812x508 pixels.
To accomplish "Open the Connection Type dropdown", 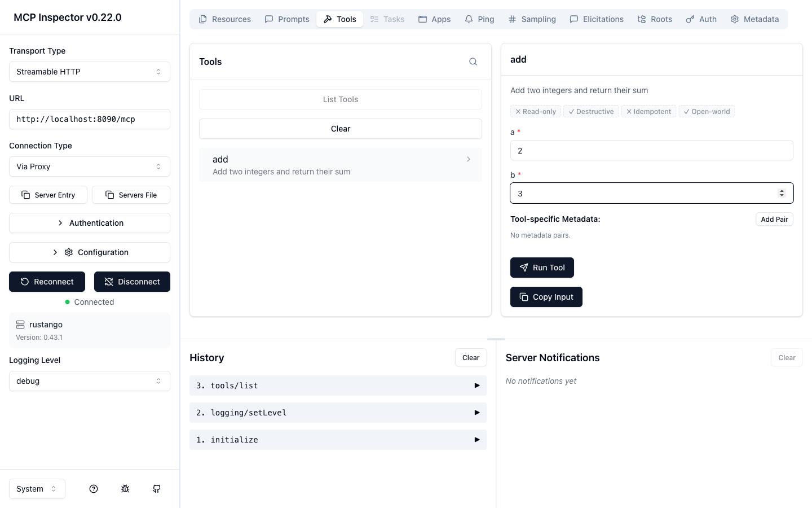I will point(90,167).
